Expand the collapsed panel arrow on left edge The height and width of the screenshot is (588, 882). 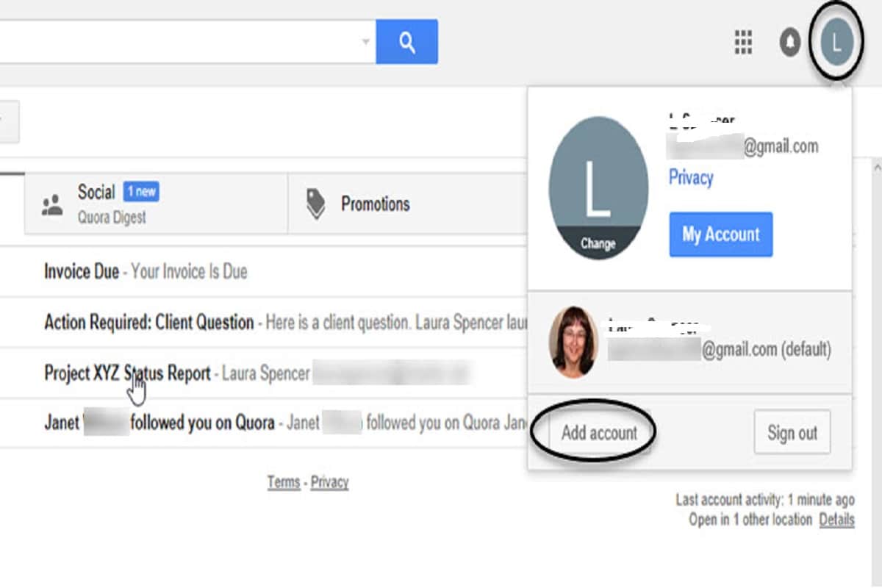tap(9, 122)
